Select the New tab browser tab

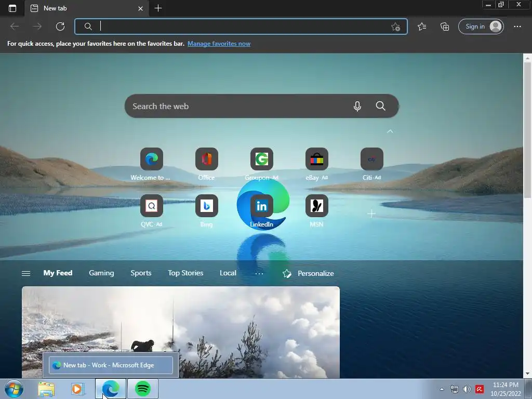pyautogui.click(x=87, y=8)
